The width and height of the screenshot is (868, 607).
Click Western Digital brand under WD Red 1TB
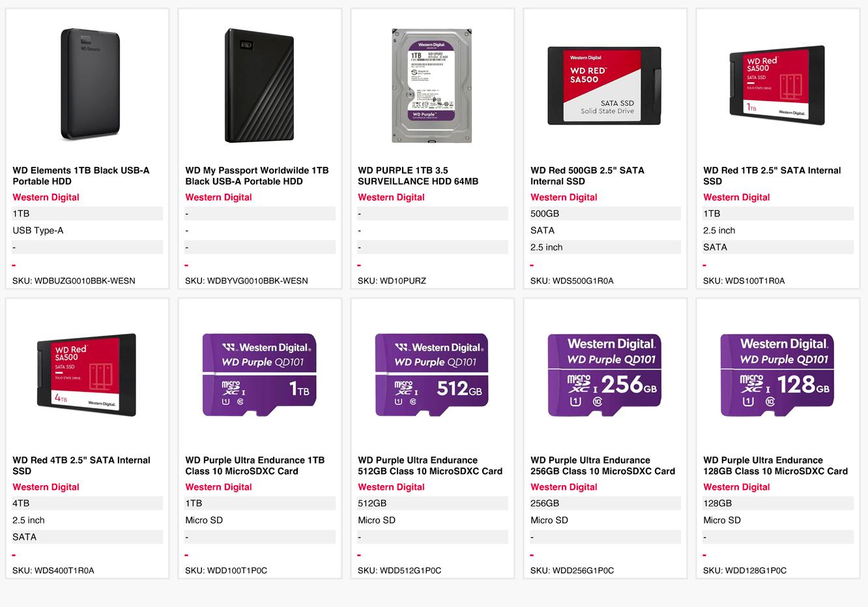pyautogui.click(x=736, y=197)
